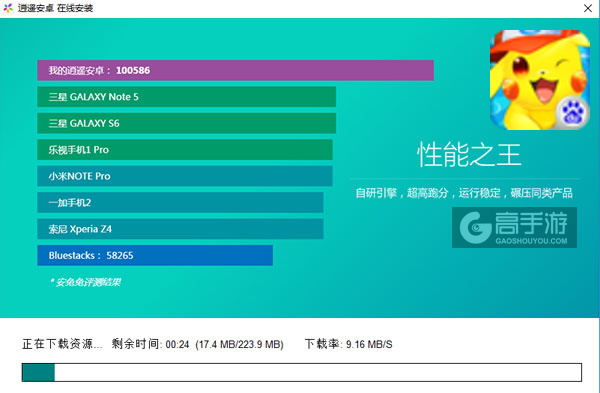
Task: Close the 逍遥安卓 installer window
Action: 588,8
